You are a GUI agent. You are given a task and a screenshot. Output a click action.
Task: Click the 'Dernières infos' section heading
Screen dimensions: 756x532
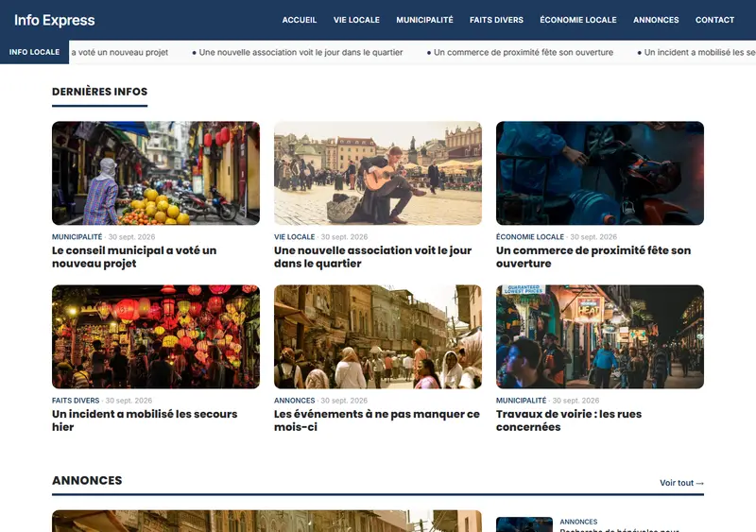pyautogui.click(x=100, y=92)
